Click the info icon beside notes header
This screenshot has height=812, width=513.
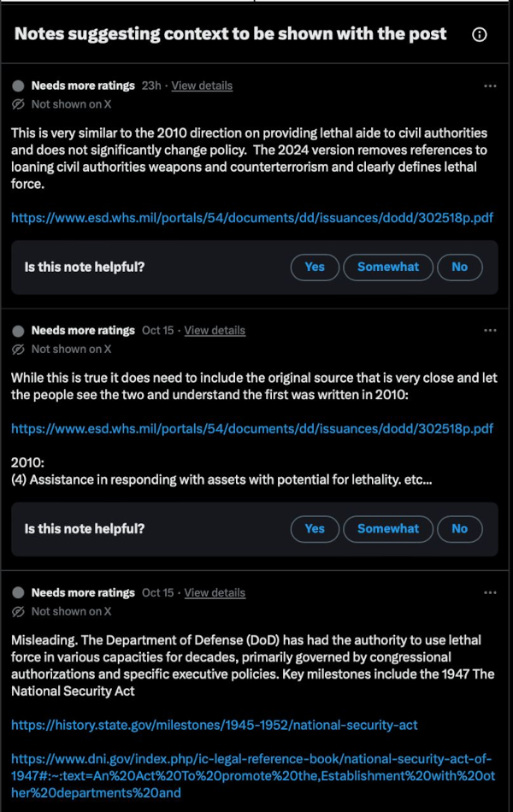click(480, 34)
